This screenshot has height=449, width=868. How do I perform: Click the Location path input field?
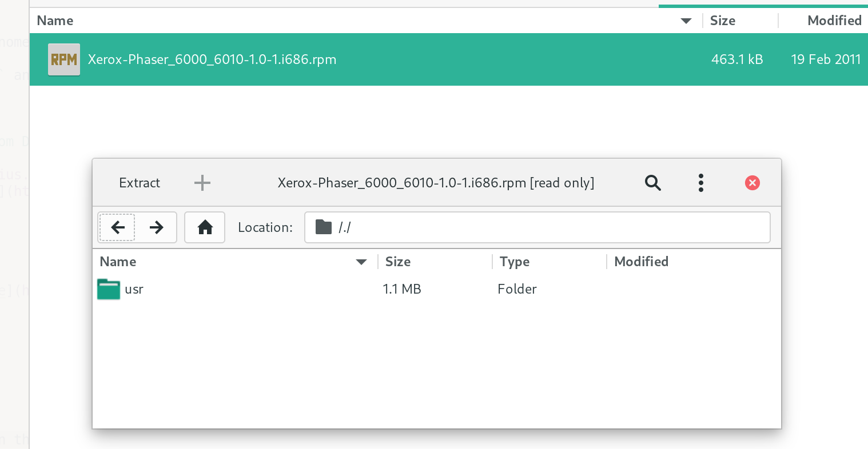537,227
